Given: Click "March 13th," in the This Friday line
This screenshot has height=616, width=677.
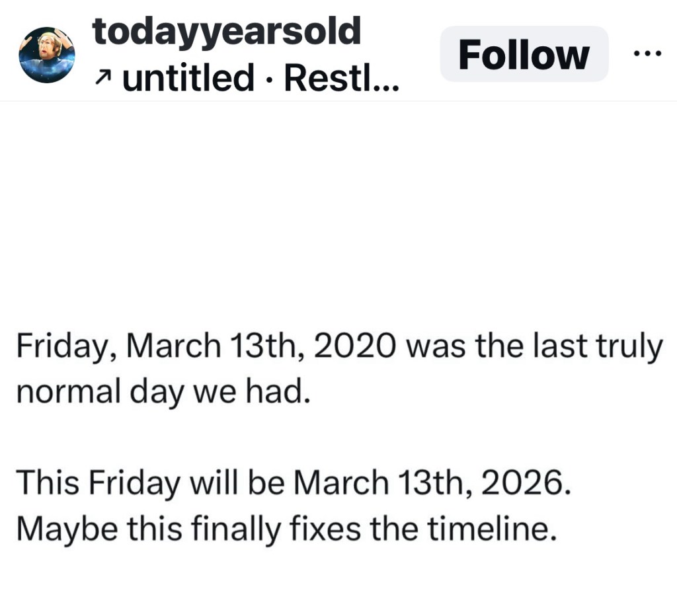Looking at the screenshot, I should pos(381,483).
